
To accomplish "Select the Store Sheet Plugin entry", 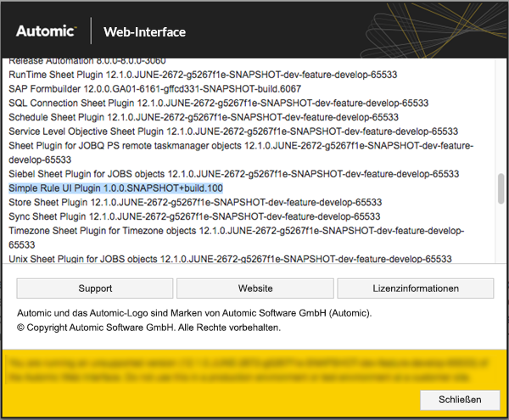I will coord(195,202).
